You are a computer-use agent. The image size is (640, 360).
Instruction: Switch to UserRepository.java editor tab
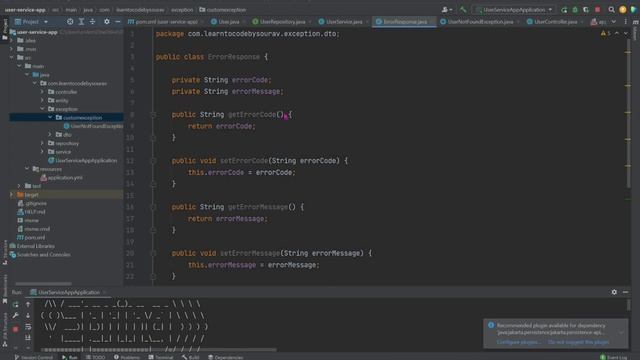pos(282,21)
